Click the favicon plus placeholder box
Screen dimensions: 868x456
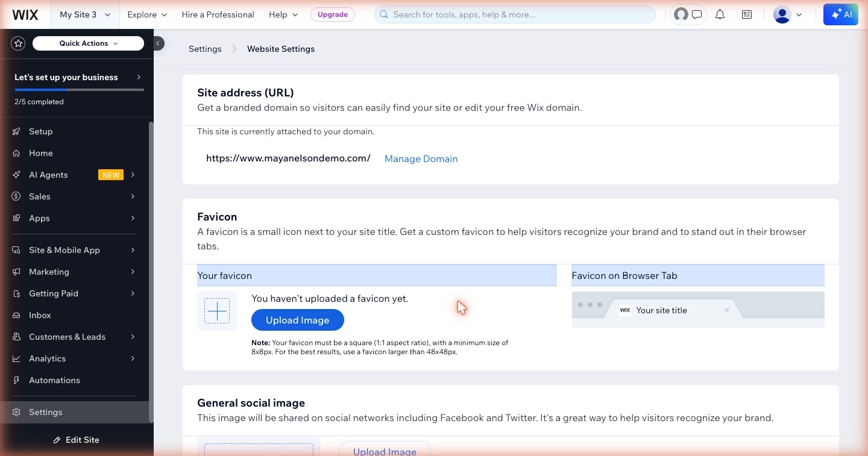coord(217,311)
